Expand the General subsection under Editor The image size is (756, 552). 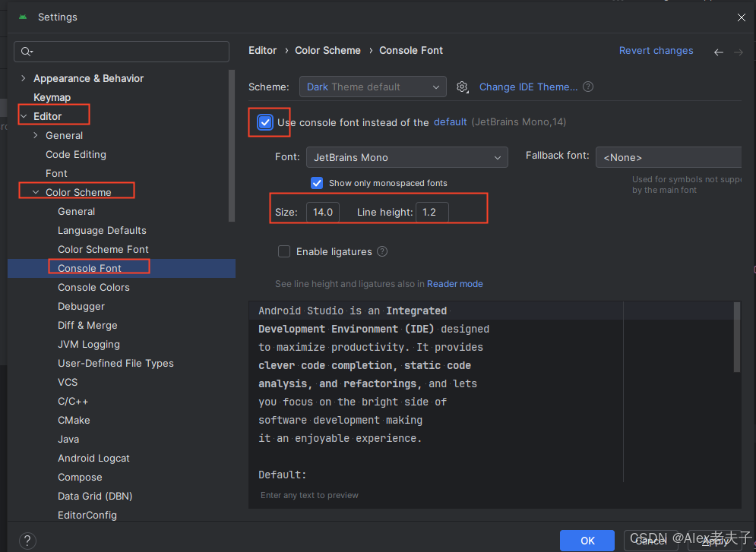pyautogui.click(x=36, y=135)
